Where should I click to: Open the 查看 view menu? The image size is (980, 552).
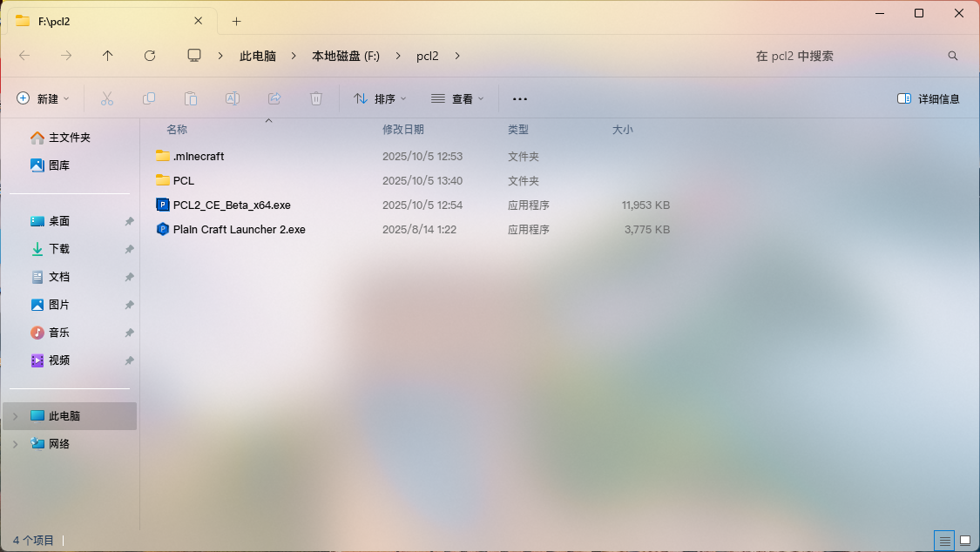coord(457,98)
